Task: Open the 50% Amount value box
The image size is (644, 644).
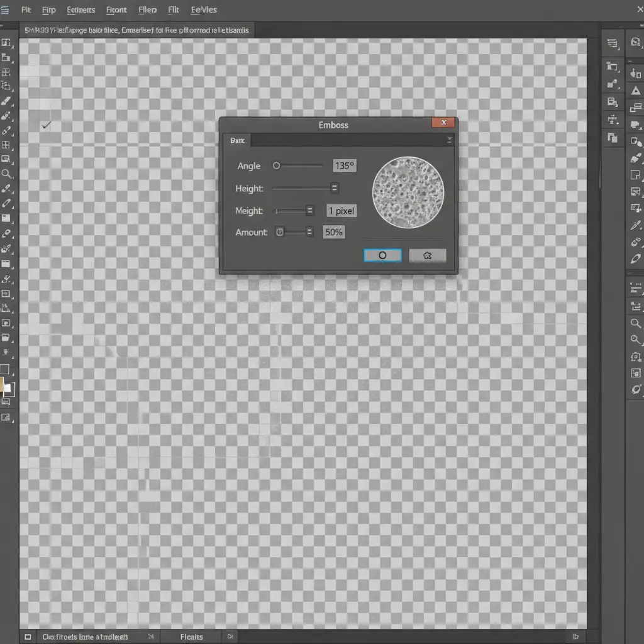Action: pyautogui.click(x=333, y=232)
